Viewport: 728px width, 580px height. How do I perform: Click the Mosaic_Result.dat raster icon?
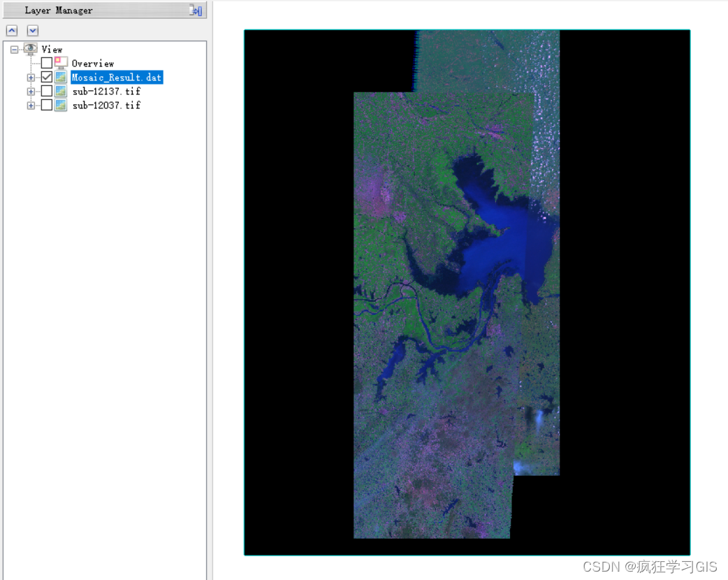[x=61, y=77]
